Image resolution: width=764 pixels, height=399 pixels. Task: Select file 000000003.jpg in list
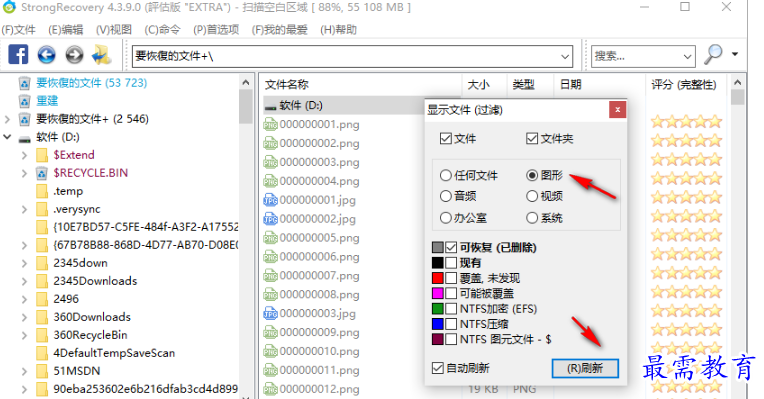click(x=318, y=314)
